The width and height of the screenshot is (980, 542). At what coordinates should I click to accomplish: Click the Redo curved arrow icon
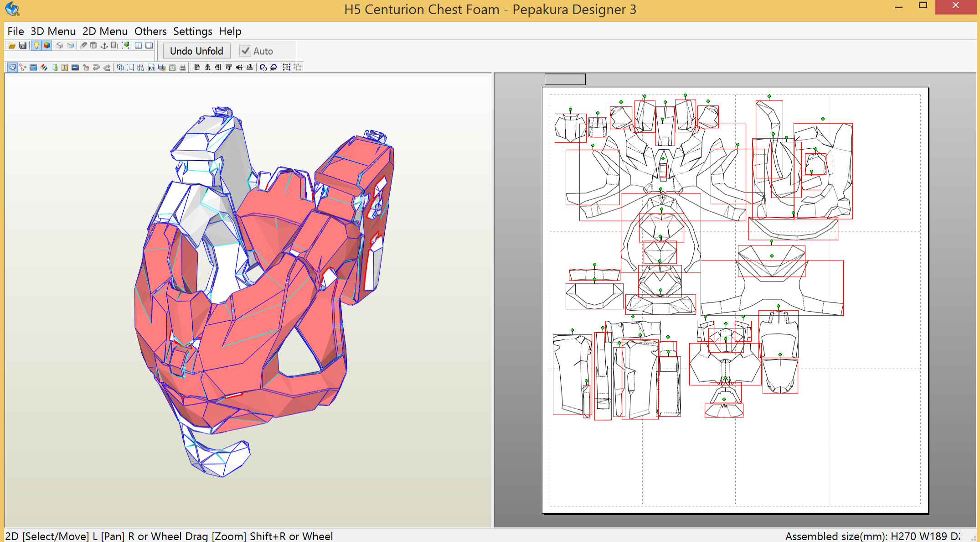point(107,68)
